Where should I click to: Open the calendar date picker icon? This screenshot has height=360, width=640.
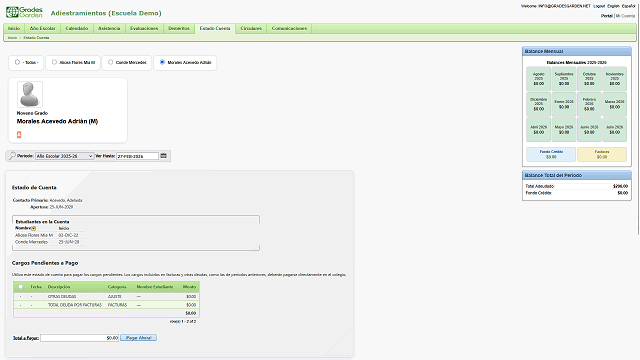[164, 156]
